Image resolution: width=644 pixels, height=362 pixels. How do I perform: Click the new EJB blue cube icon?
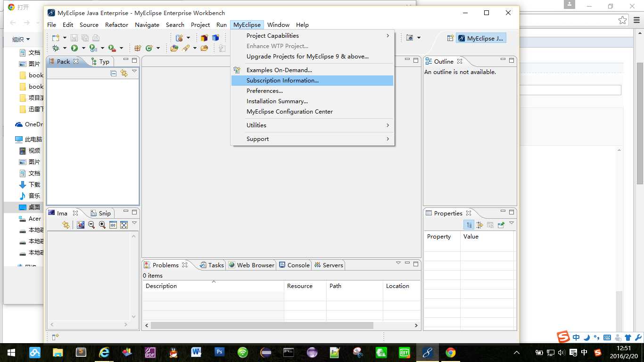215,38
